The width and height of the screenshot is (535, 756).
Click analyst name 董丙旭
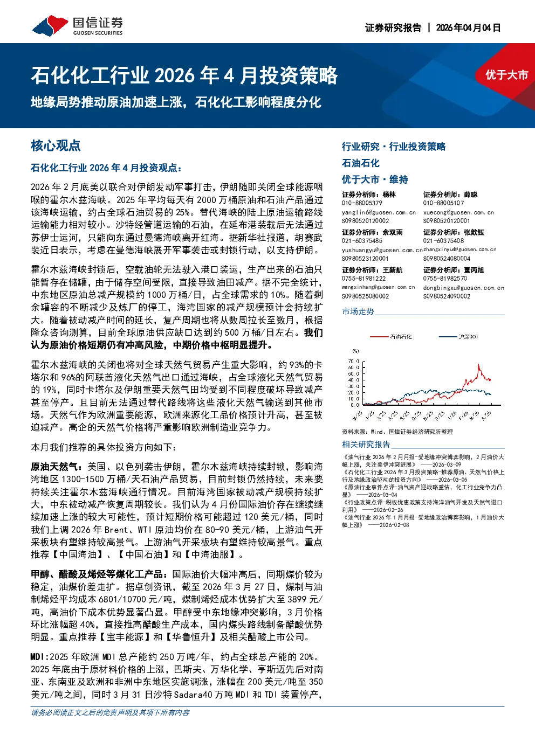click(x=474, y=270)
